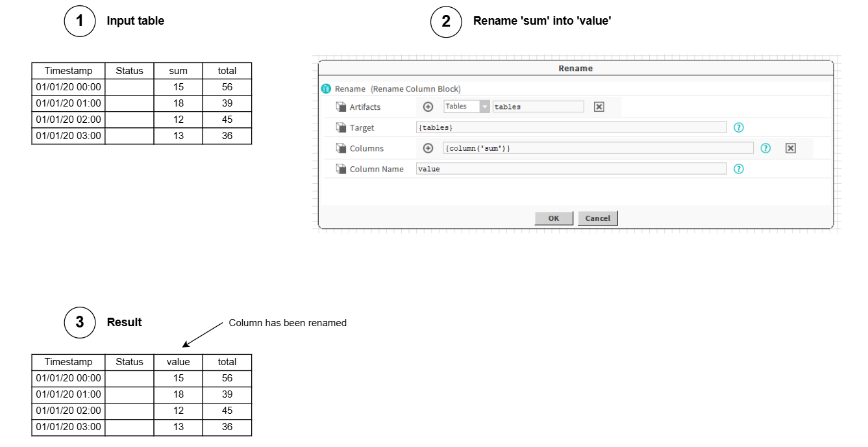868x447 pixels.
Task: Click the artifact name field containing 'tables'
Action: pyautogui.click(x=538, y=107)
